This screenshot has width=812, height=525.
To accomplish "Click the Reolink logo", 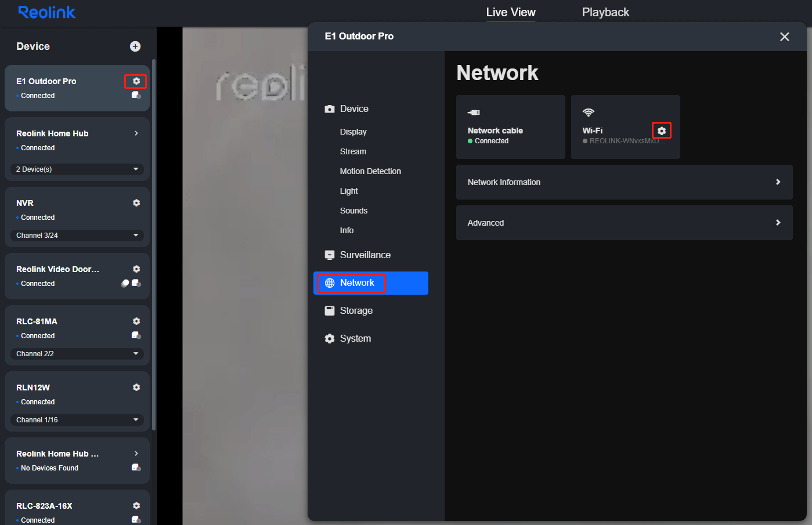I will point(47,12).
